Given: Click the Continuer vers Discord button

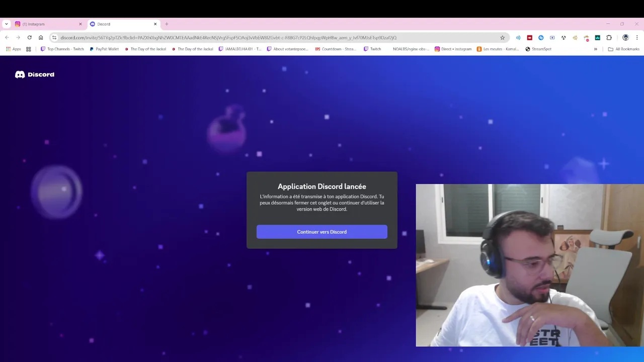Looking at the screenshot, I should click(322, 232).
